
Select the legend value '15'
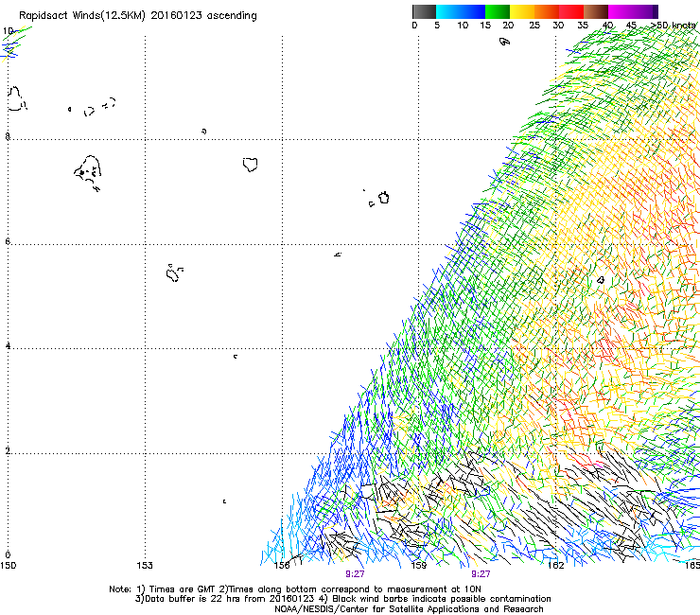coord(485,26)
